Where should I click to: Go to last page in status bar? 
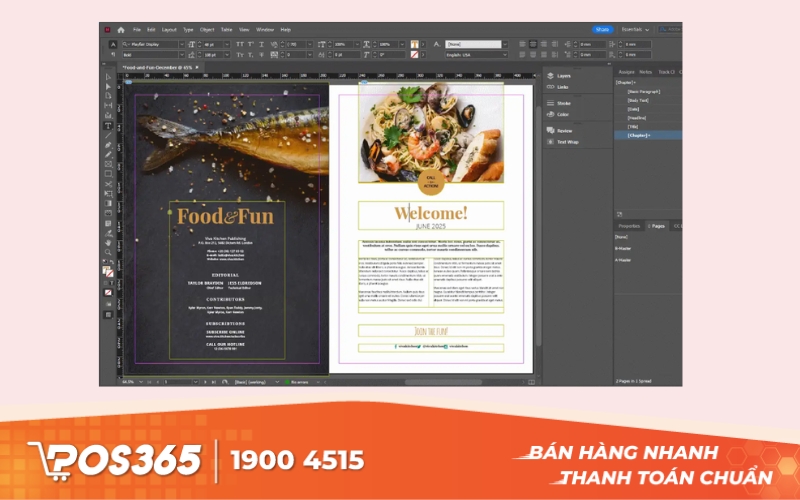click(x=213, y=382)
